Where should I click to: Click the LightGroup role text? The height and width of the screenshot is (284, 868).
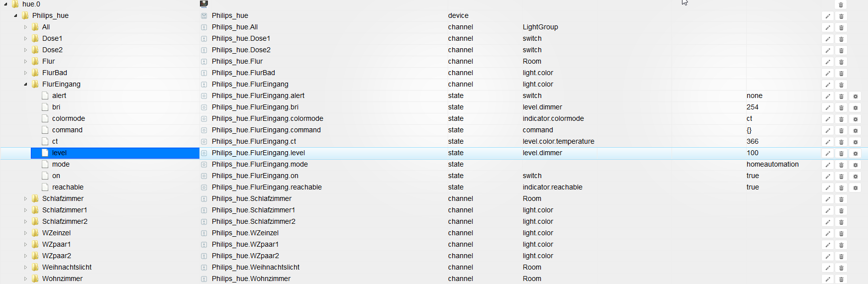[540, 27]
